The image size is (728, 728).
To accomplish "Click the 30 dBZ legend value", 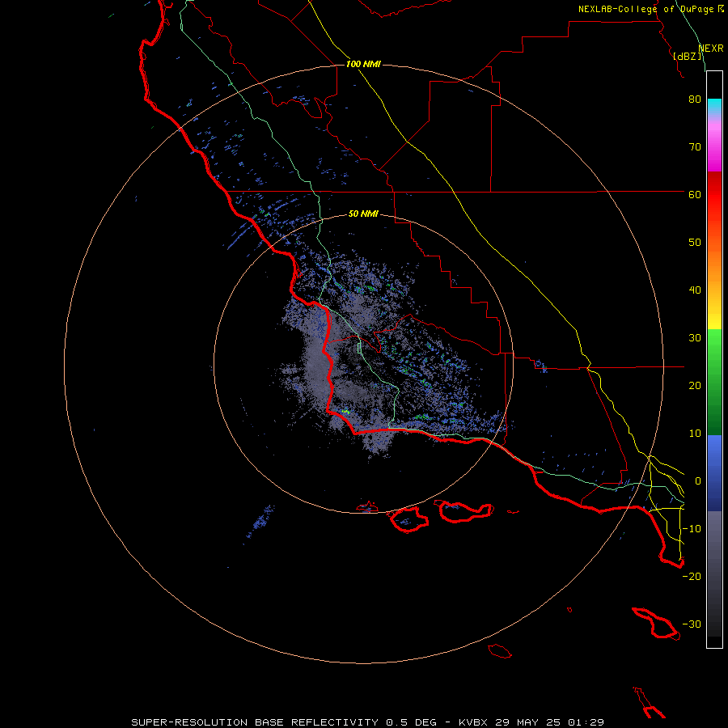I will (695, 338).
